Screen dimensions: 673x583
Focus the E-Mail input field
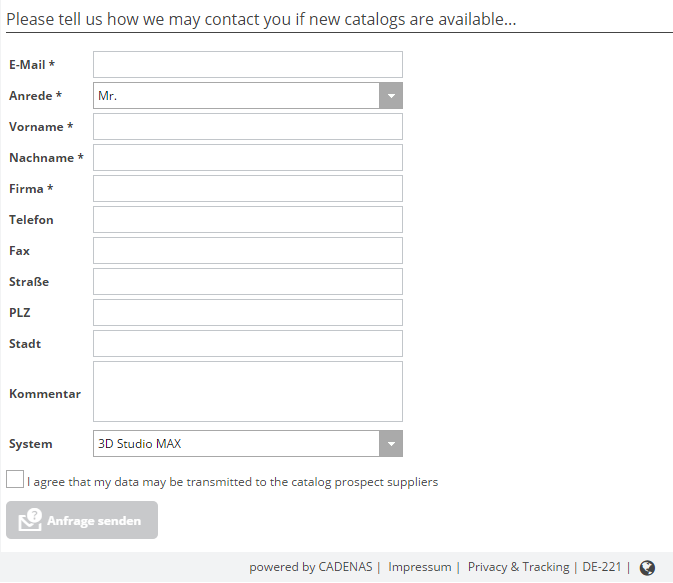pyautogui.click(x=248, y=65)
